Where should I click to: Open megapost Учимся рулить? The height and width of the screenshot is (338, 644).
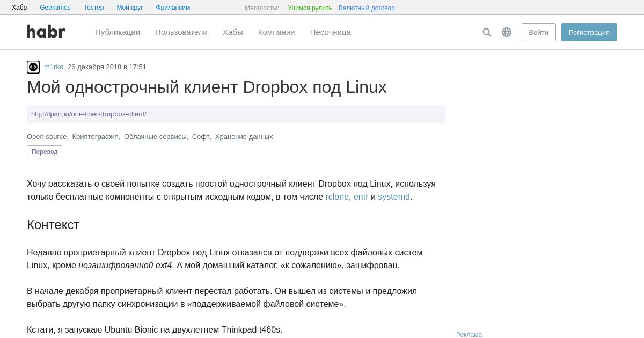pyautogui.click(x=310, y=8)
